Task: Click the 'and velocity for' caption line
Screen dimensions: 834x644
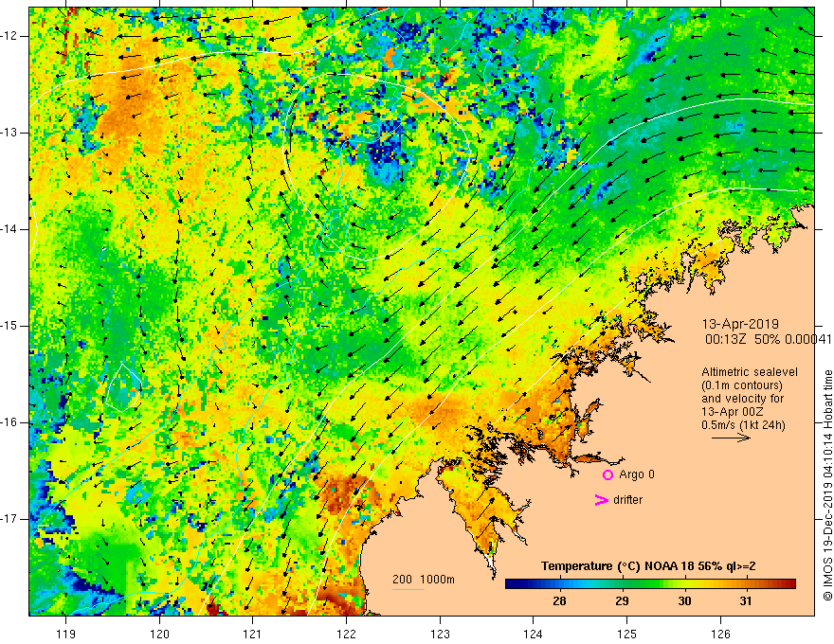Action: [742, 399]
